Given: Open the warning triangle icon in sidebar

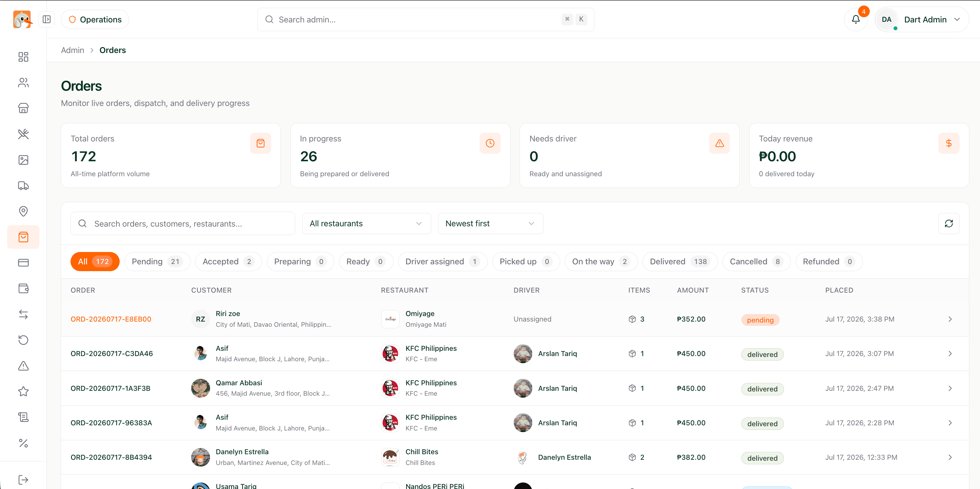Looking at the screenshot, I should coord(23,366).
